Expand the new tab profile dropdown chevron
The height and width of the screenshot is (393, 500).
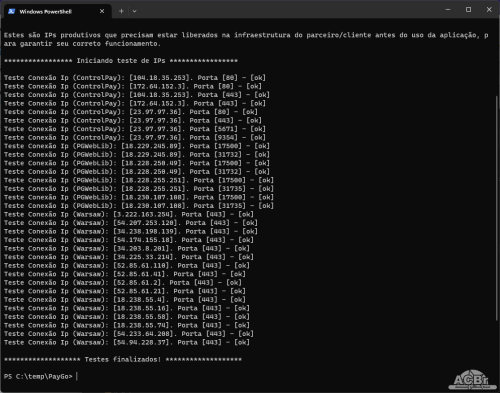point(134,11)
